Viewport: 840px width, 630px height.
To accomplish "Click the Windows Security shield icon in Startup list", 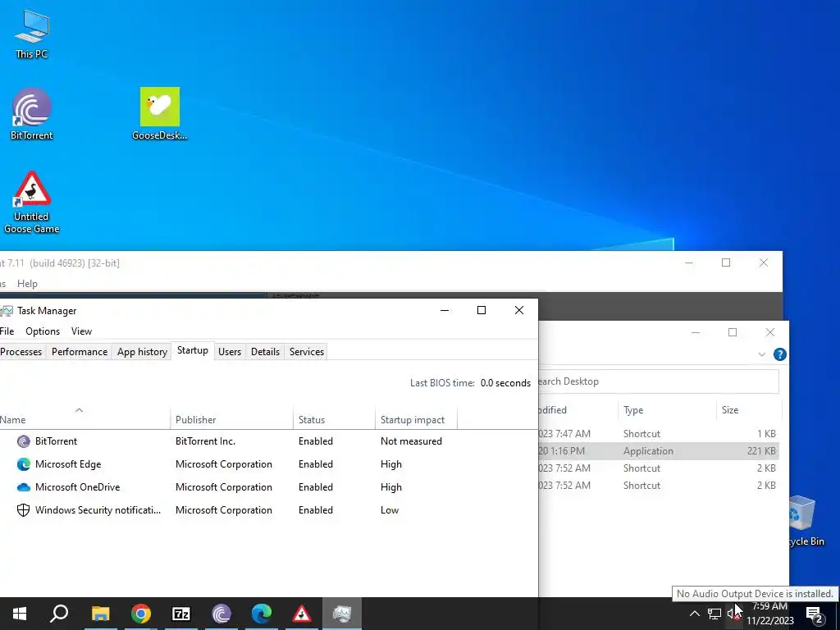I will (x=24, y=510).
